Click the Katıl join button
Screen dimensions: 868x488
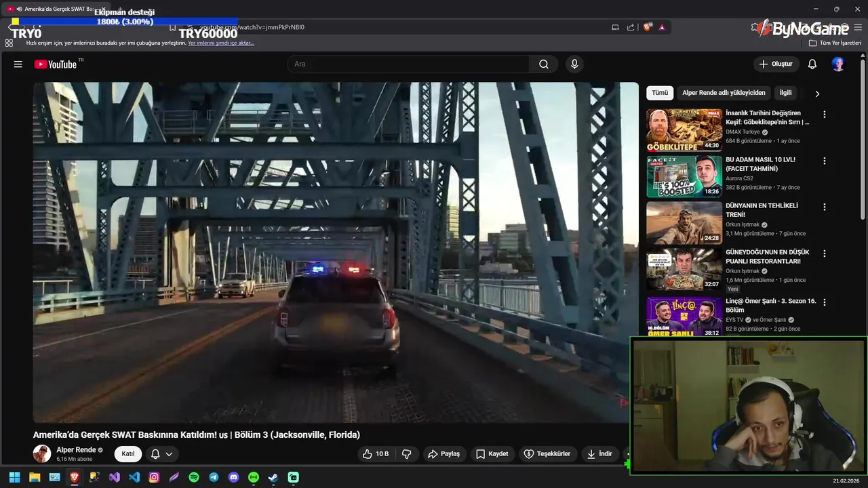pyautogui.click(x=128, y=454)
